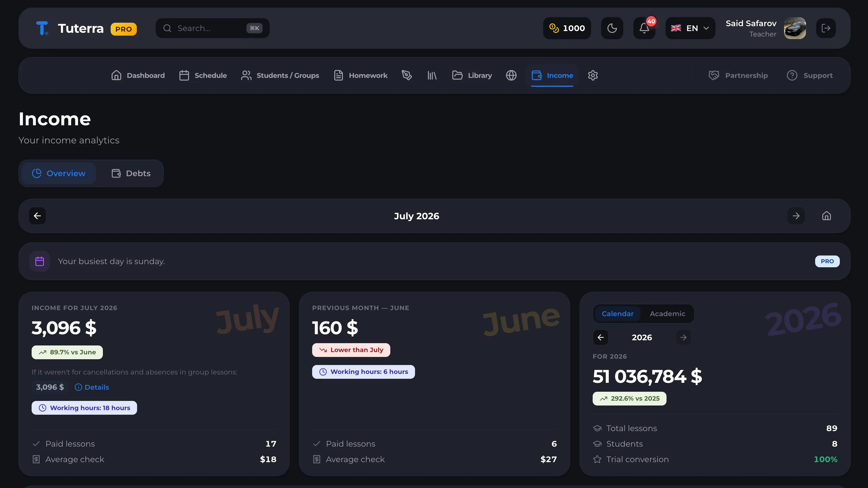Open the coins balance 1000 button
The width and height of the screenshot is (868, 488).
coord(567,28)
